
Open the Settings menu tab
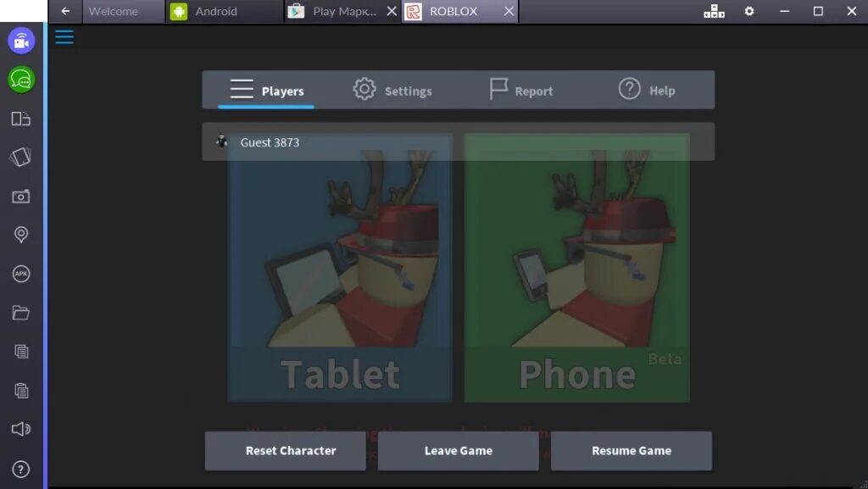click(392, 90)
